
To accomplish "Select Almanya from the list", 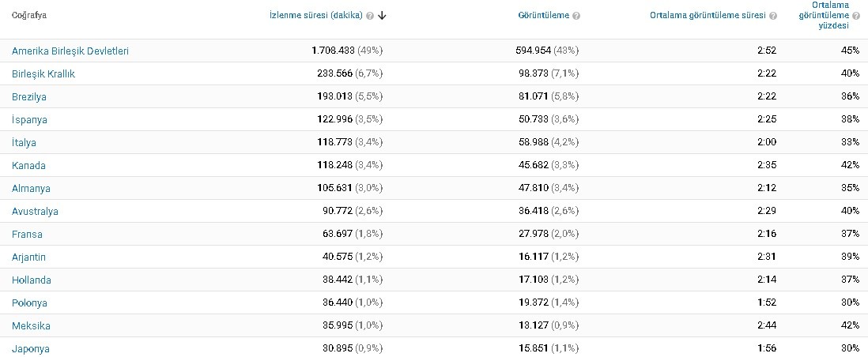I will click(x=31, y=188).
